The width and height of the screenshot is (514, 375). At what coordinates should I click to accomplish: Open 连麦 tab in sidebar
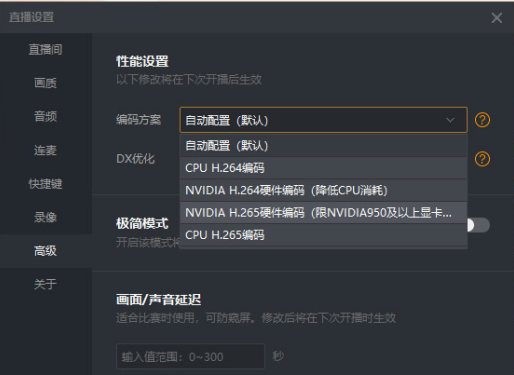46,150
